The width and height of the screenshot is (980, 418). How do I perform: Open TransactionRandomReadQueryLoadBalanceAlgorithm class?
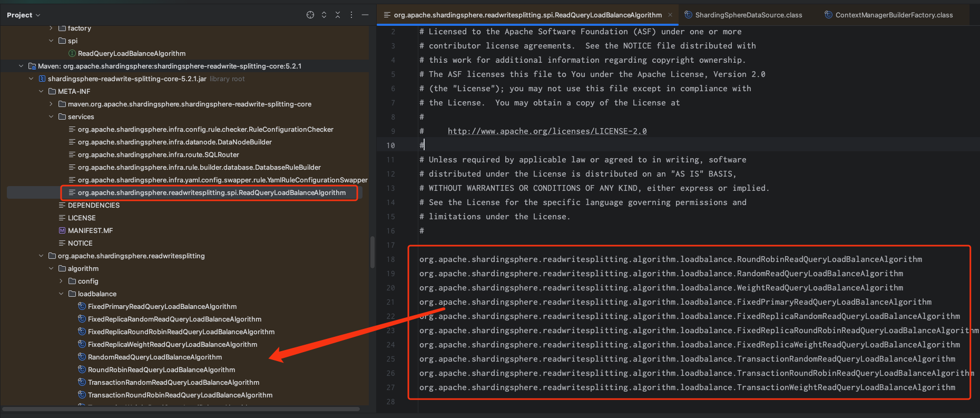pos(173,382)
